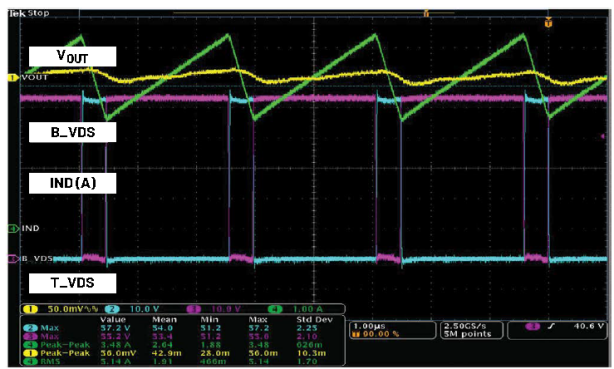Click the T_VDS waveform label box
The height and width of the screenshot is (369, 614).
(x=72, y=283)
